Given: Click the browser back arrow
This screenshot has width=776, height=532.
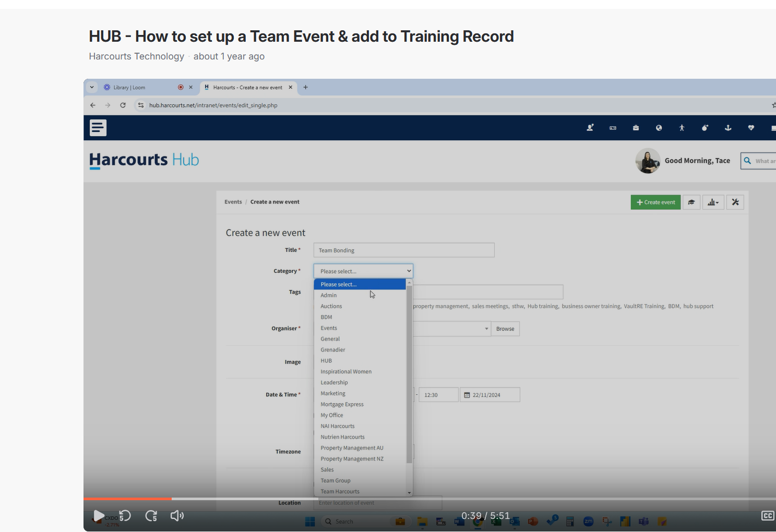Looking at the screenshot, I should tap(93, 105).
